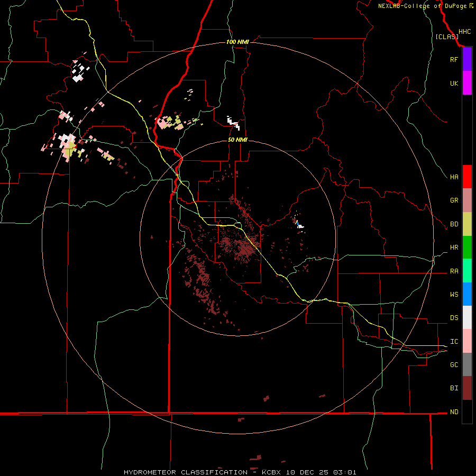
Task: Click the RF purple legend swatch
Action: tap(467, 59)
